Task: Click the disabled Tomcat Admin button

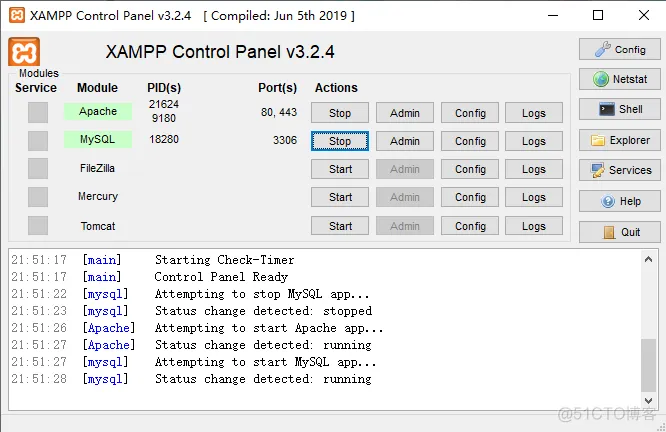Action: click(x=405, y=226)
